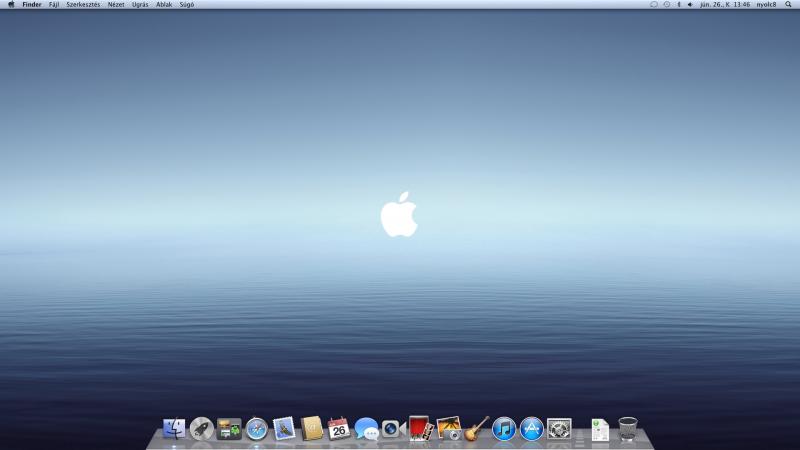Open the Ablak menu
800x450 pixels.
click(164, 5)
